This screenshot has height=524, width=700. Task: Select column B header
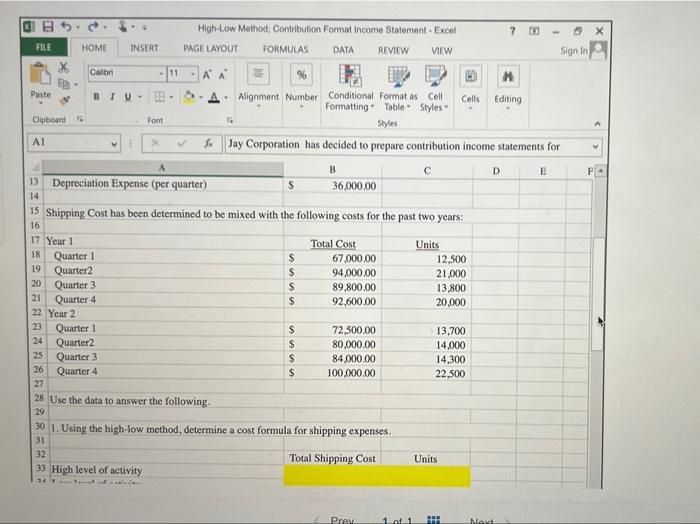click(x=332, y=170)
